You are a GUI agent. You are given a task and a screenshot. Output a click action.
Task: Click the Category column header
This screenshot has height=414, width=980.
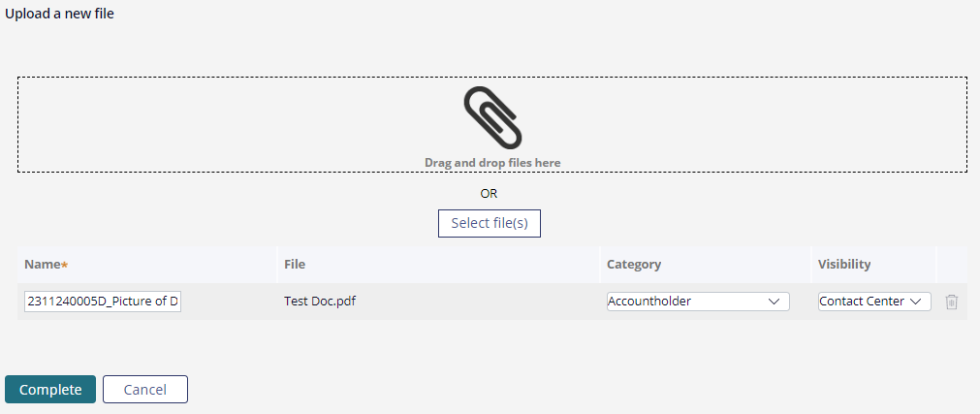(x=634, y=265)
